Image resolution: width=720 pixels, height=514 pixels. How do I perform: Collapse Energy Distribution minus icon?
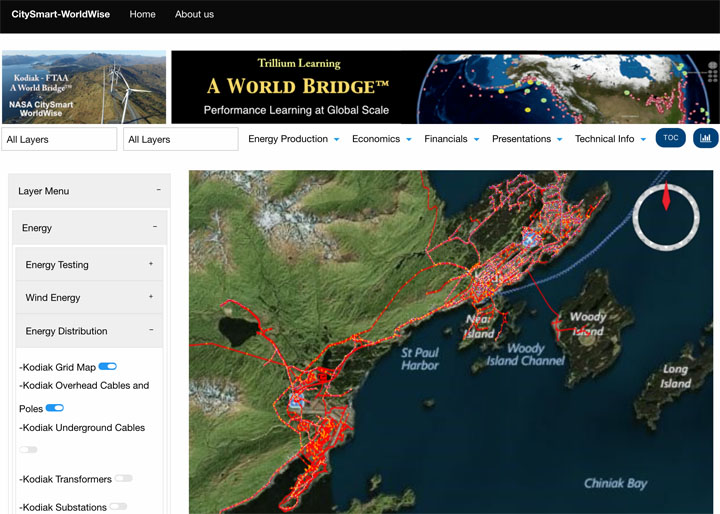click(151, 330)
